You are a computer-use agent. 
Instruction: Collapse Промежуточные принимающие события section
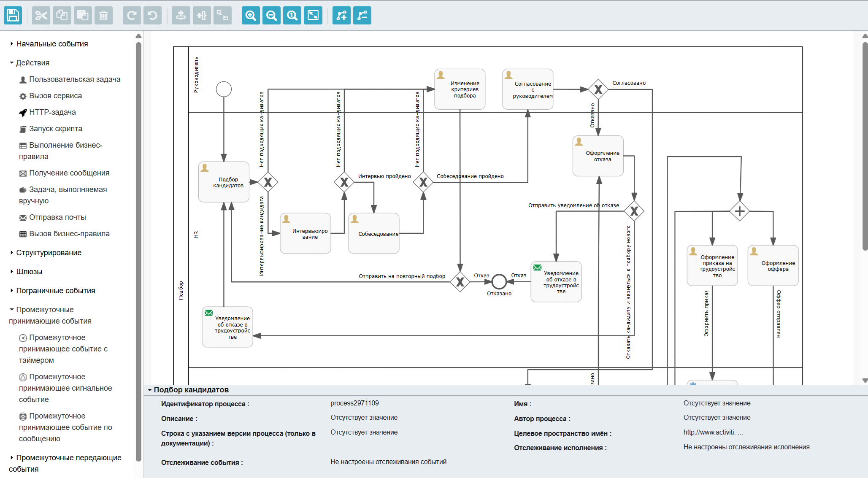(50, 315)
